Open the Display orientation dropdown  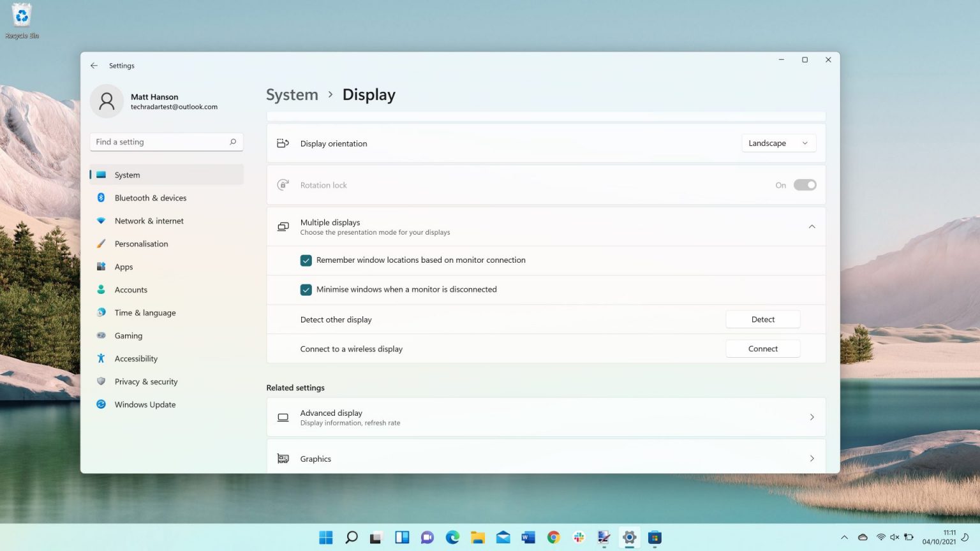(x=778, y=143)
